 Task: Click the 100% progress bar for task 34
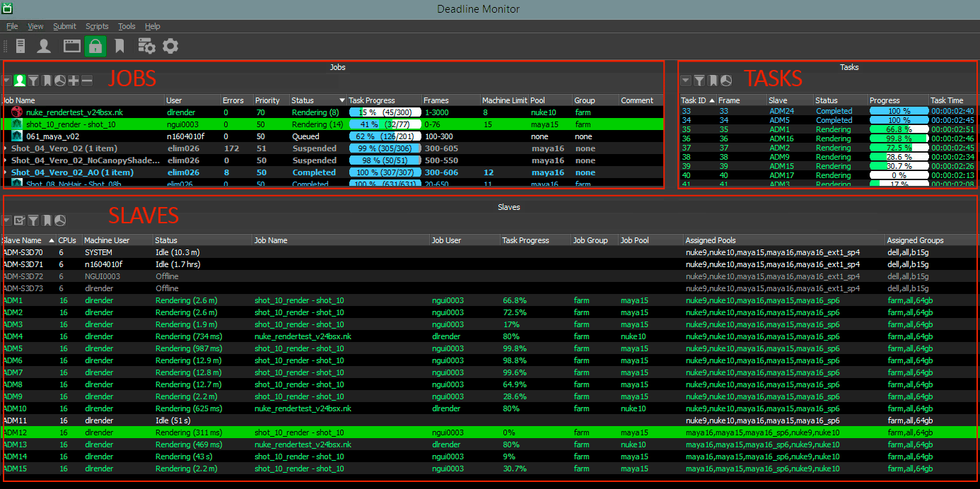pyautogui.click(x=898, y=120)
